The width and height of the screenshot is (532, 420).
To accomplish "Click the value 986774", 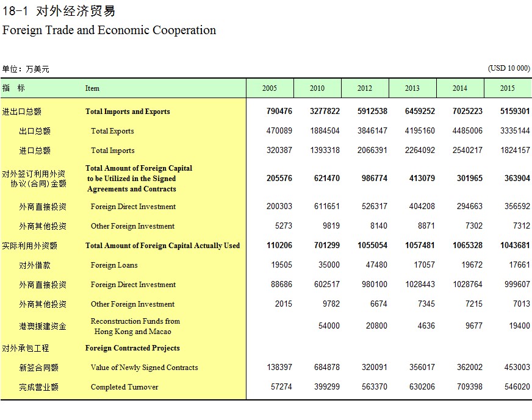I will 374,179.
